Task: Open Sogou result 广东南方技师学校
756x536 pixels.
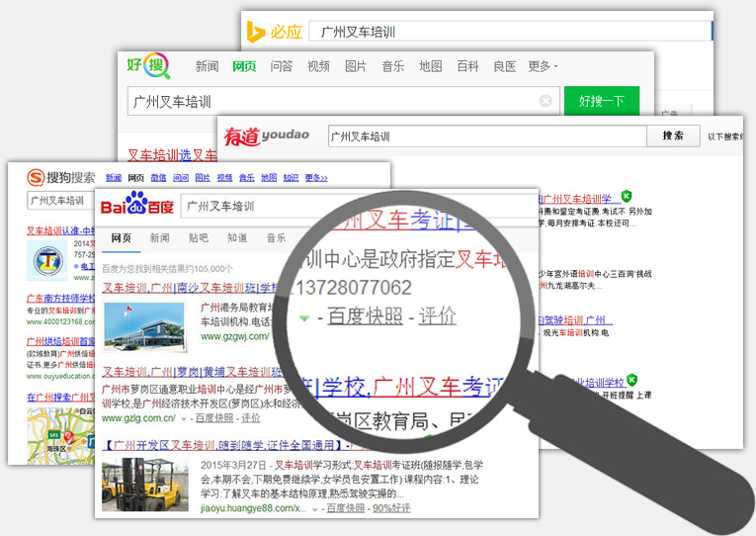Action: (60, 299)
